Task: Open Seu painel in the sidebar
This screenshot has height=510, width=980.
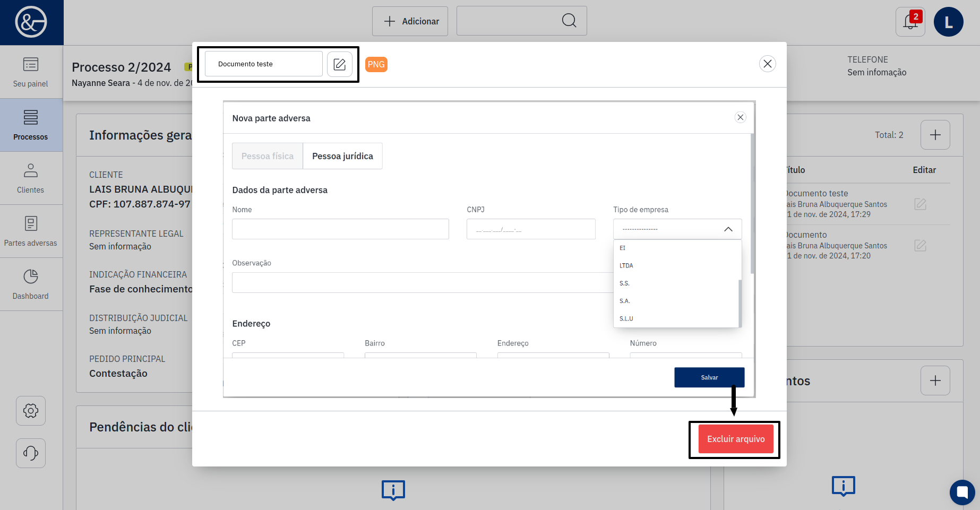Action: pos(31,72)
